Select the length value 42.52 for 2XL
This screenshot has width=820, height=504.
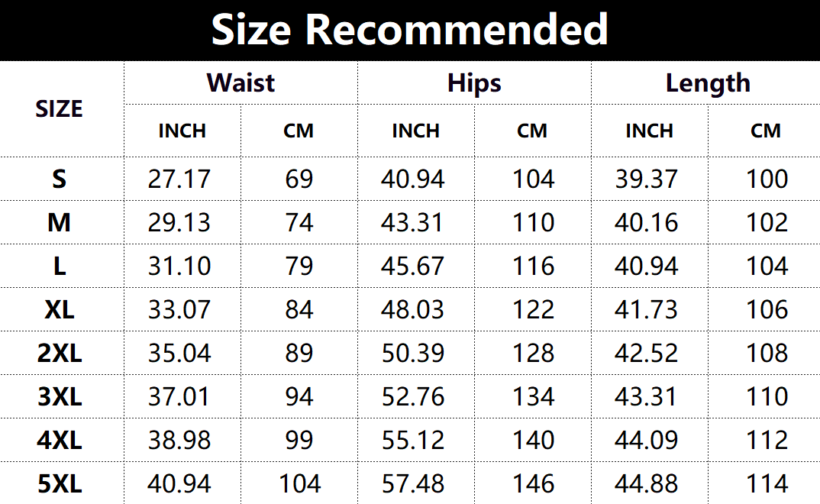pyautogui.click(x=646, y=353)
